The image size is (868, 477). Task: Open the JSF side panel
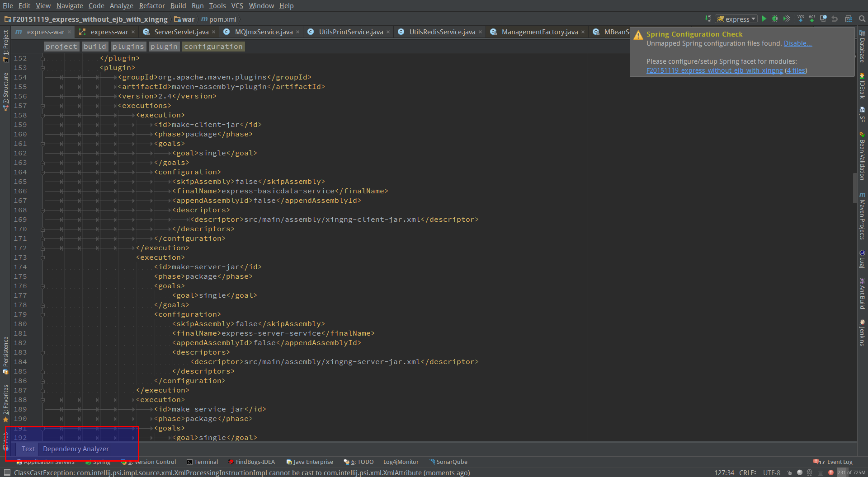863,114
